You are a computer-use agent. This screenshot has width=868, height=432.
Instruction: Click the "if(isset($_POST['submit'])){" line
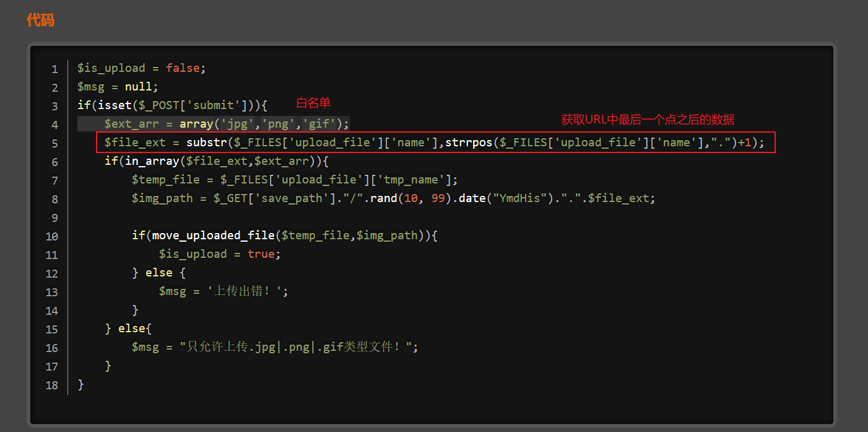click(172, 105)
